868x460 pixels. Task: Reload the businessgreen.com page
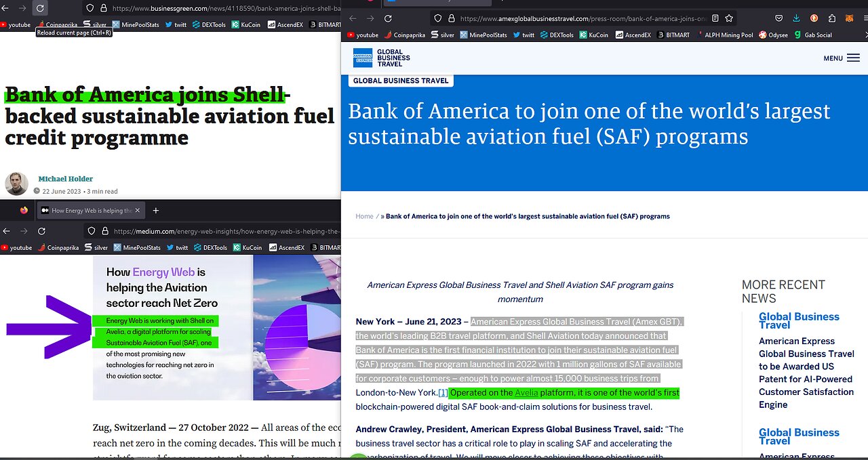40,8
